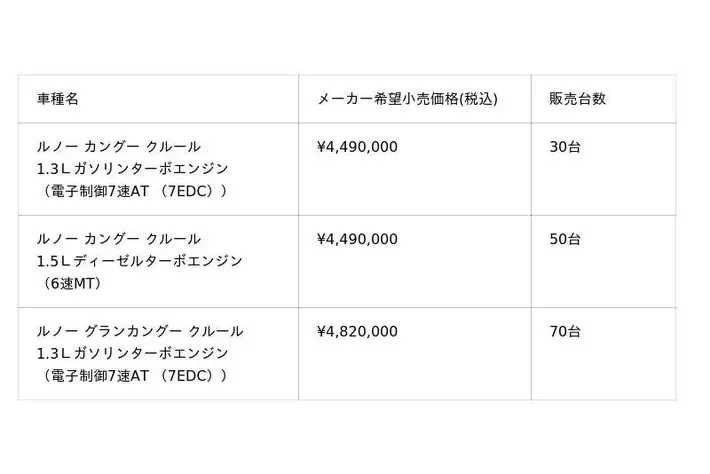The height and width of the screenshot is (474, 710).
Task: Click empty area below ¥4,820,000 price
Action: (415, 369)
